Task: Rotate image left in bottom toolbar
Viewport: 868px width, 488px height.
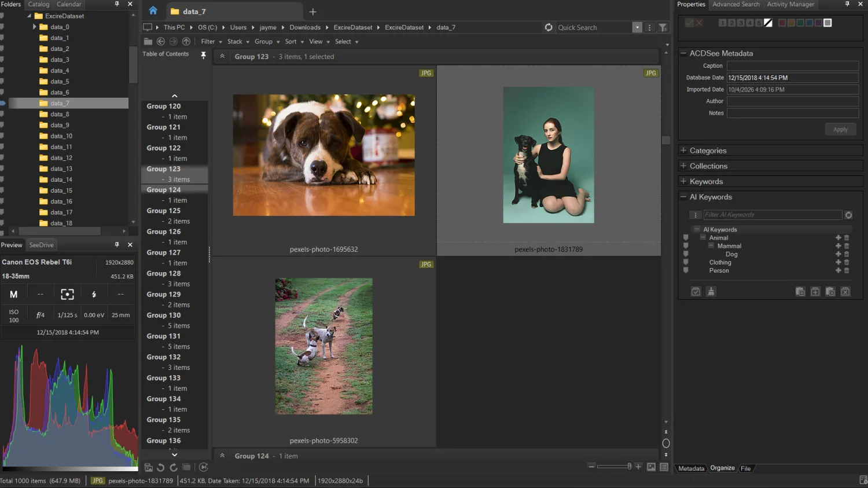Action: (x=161, y=467)
